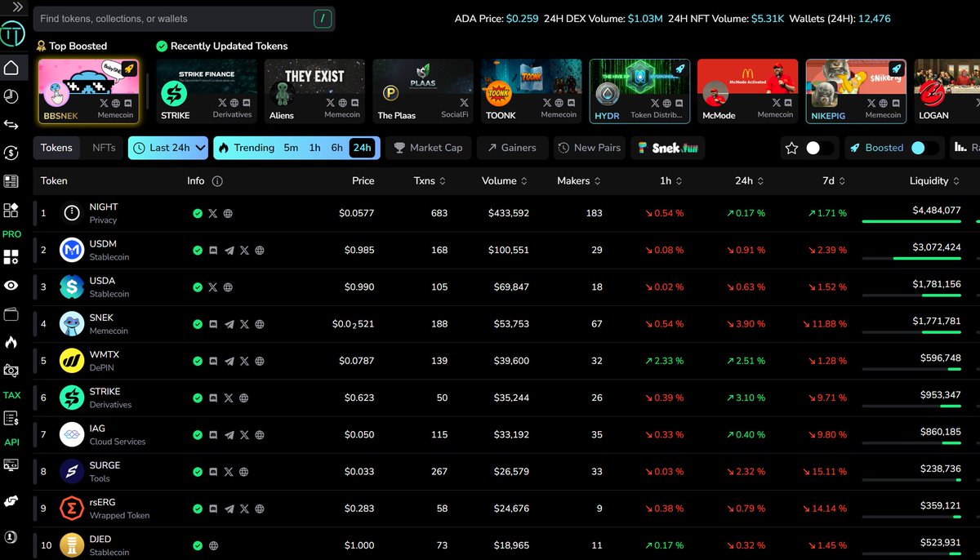Open the BBSNEK top boosted card

click(x=88, y=91)
